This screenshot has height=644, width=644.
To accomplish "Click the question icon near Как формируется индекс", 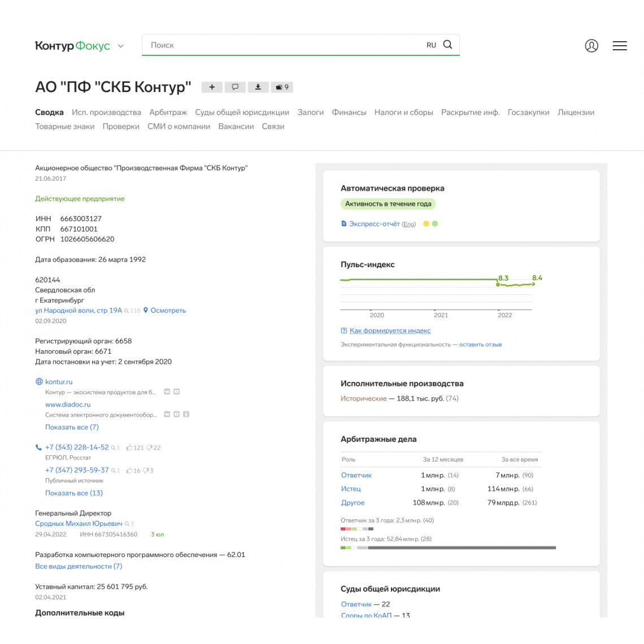I will click(344, 330).
